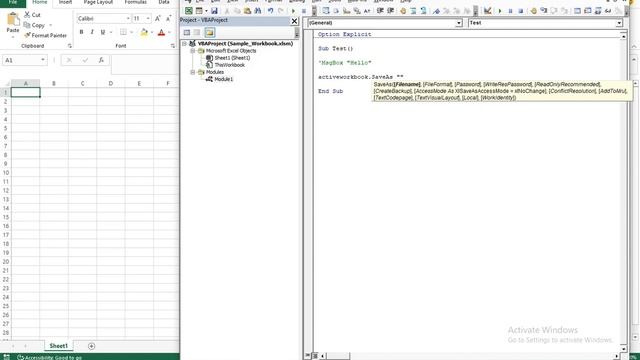Toggle Bold formatting in Excel ribbon
Screen dimensions: 640x360
coord(81,32)
